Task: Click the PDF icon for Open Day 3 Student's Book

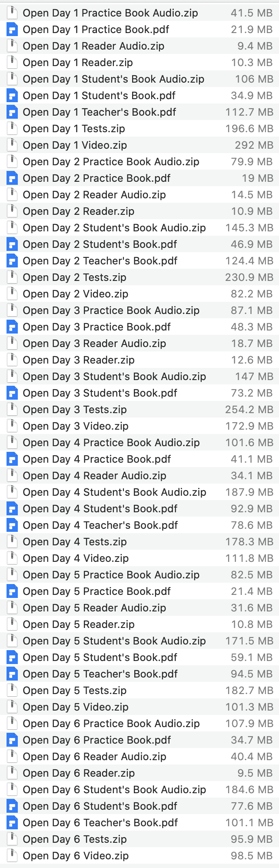Action: (12, 393)
